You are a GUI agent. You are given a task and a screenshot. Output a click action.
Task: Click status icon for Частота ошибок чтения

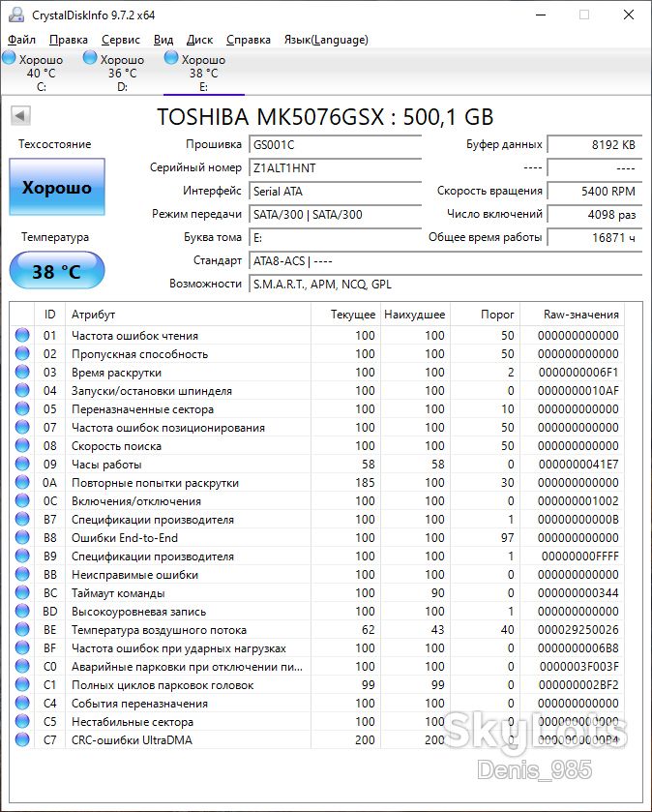tap(22, 335)
